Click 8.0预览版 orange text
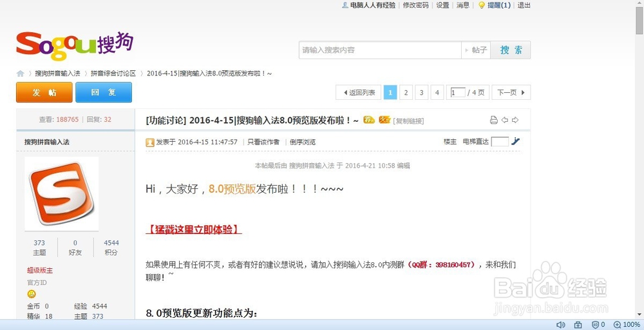Image resolution: width=644 pixels, height=330 pixels. coord(232,189)
